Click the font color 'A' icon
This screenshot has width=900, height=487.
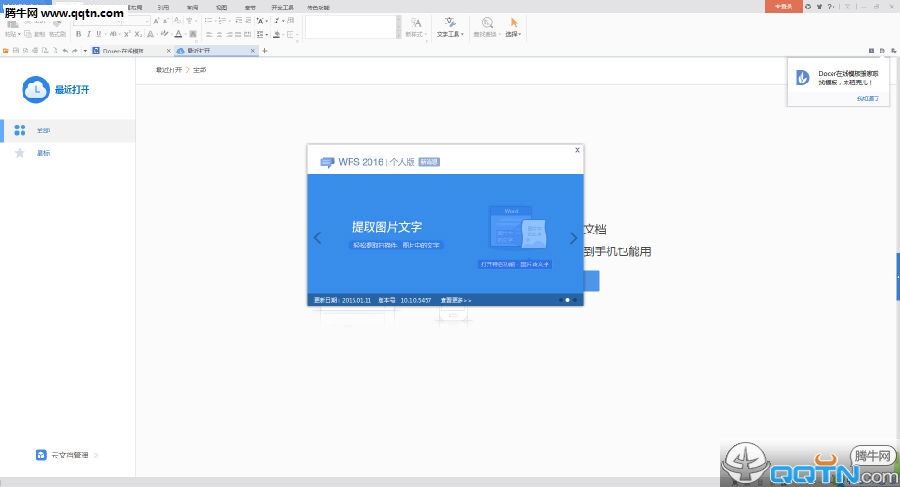coord(178,34)
